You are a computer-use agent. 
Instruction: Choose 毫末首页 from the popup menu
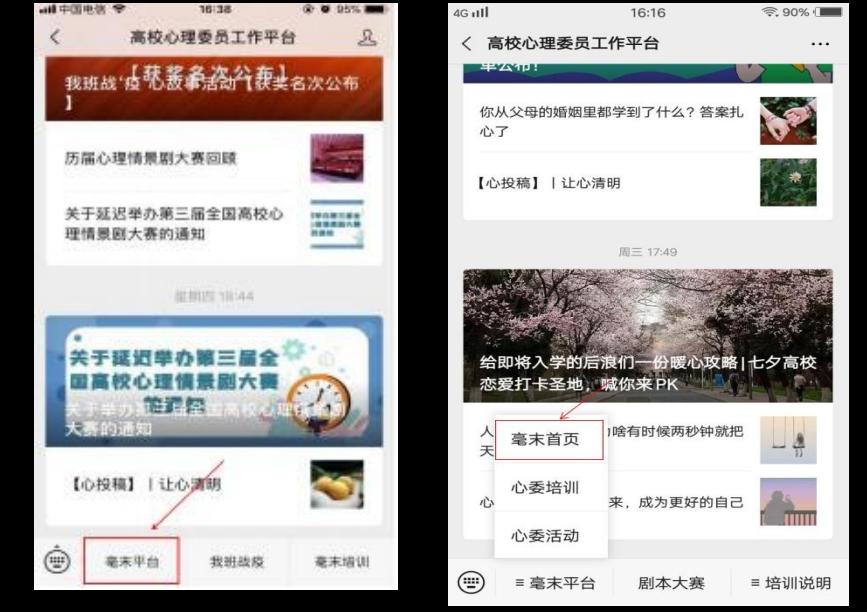click(549, 440)
